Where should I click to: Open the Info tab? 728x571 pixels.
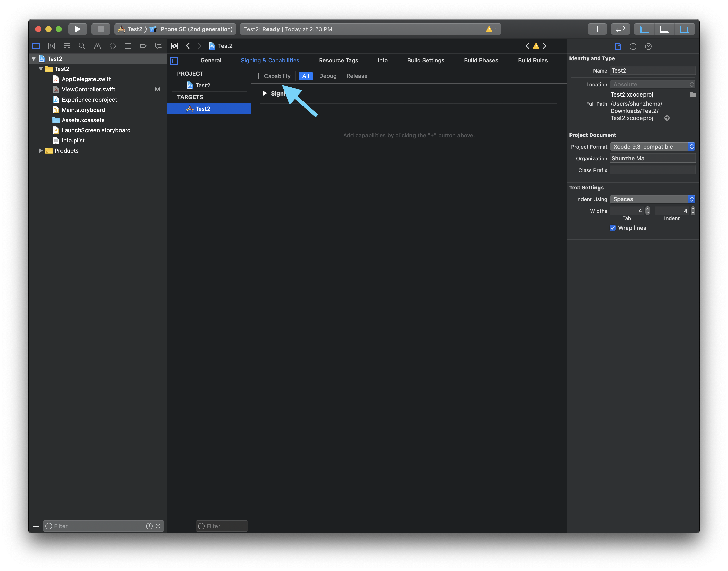click(383, 61)
